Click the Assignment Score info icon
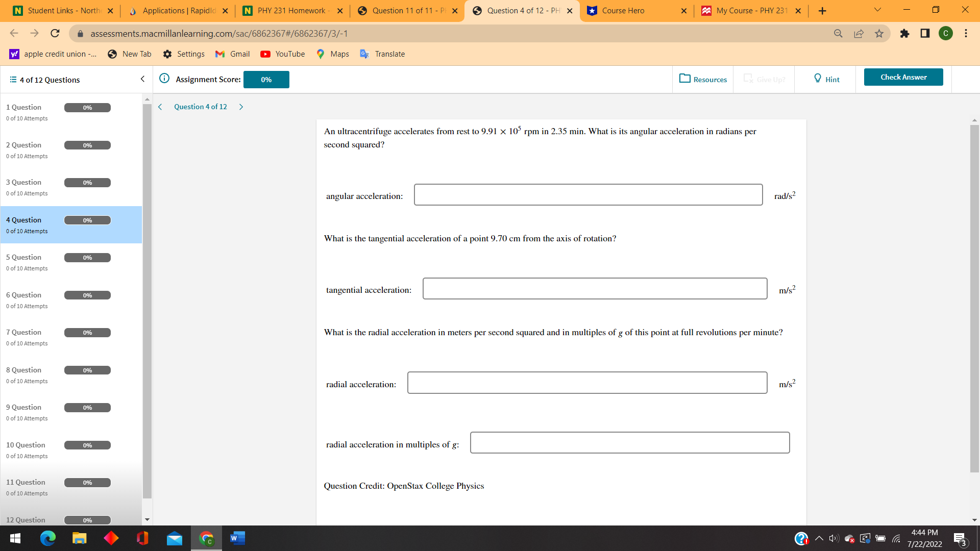Image resolution: width=980 pixels, height=551 pixels. 164,79
